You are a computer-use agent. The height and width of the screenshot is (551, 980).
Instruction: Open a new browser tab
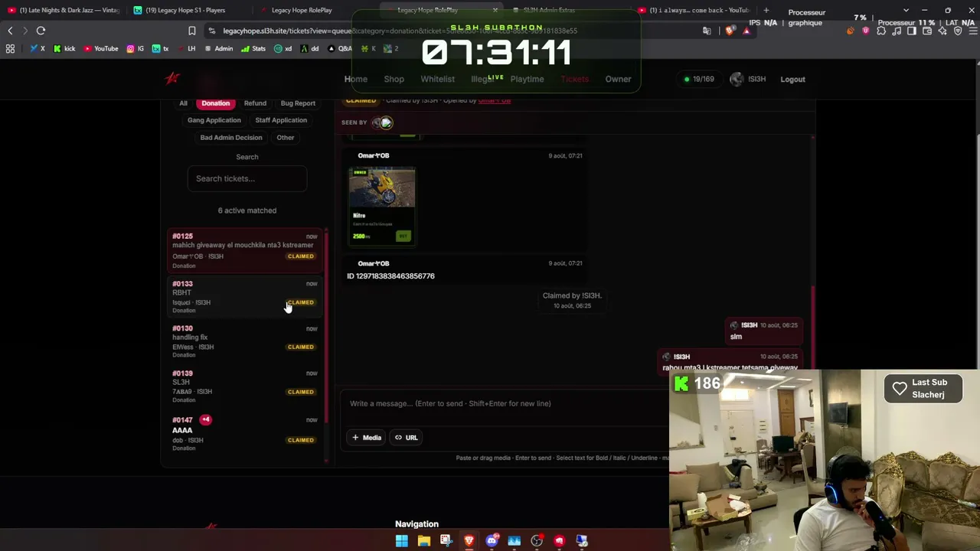pyautogui.click(x=766, y=10)
